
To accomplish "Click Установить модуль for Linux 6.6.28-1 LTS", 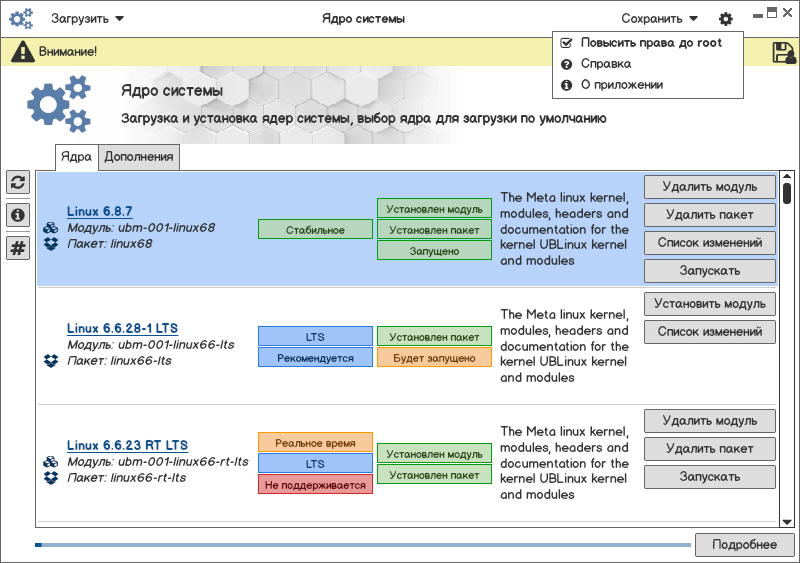I will (x=710, y=304).
